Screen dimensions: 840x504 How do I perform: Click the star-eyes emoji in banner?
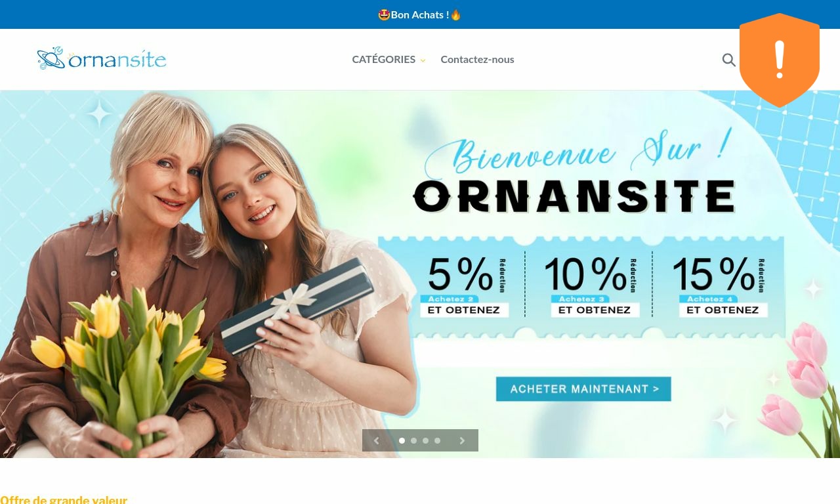[x=384, y=14]
